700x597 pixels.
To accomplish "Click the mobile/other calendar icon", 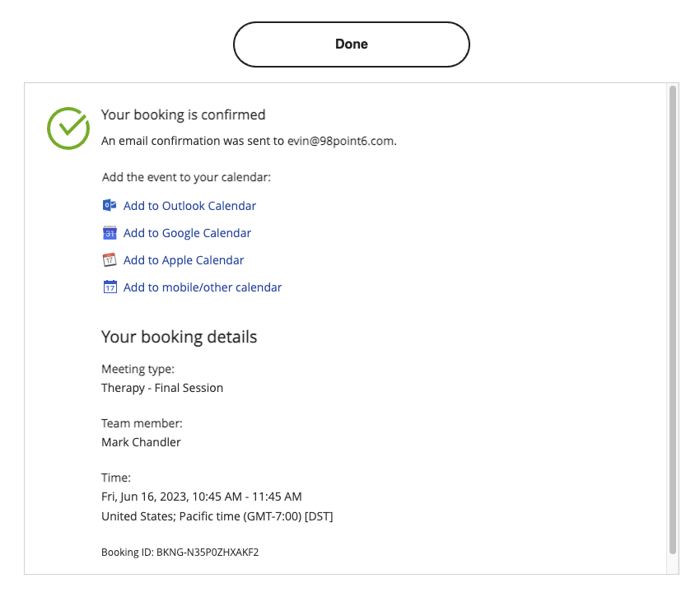I will 110,287.
